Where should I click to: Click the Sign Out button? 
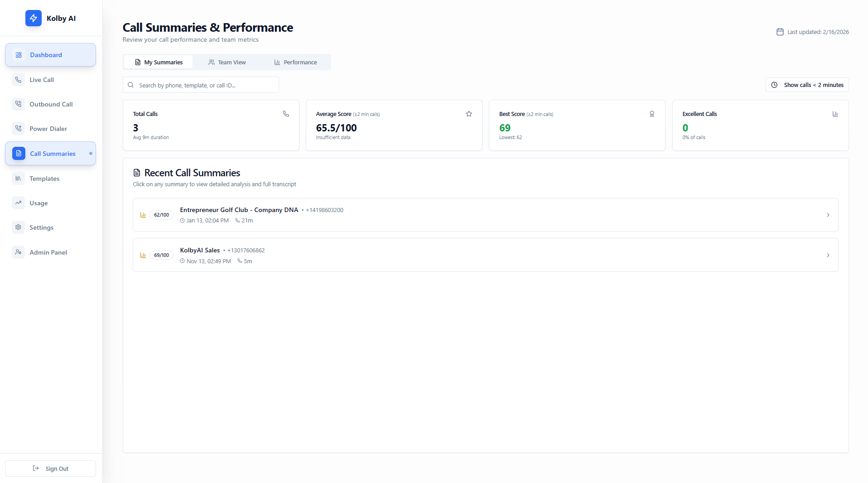pyautogui.click(x=50, y=468)
